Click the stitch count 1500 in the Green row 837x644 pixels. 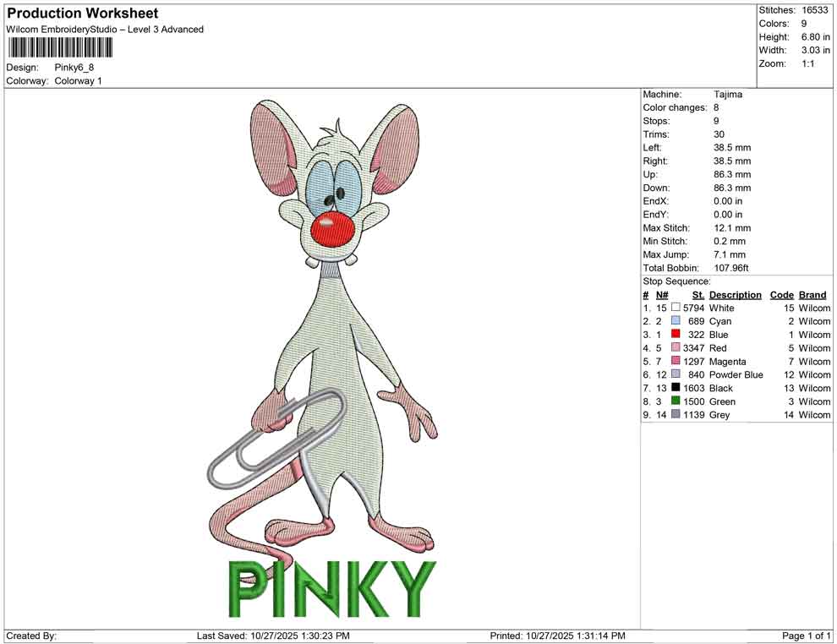click(x=693, y=401)
